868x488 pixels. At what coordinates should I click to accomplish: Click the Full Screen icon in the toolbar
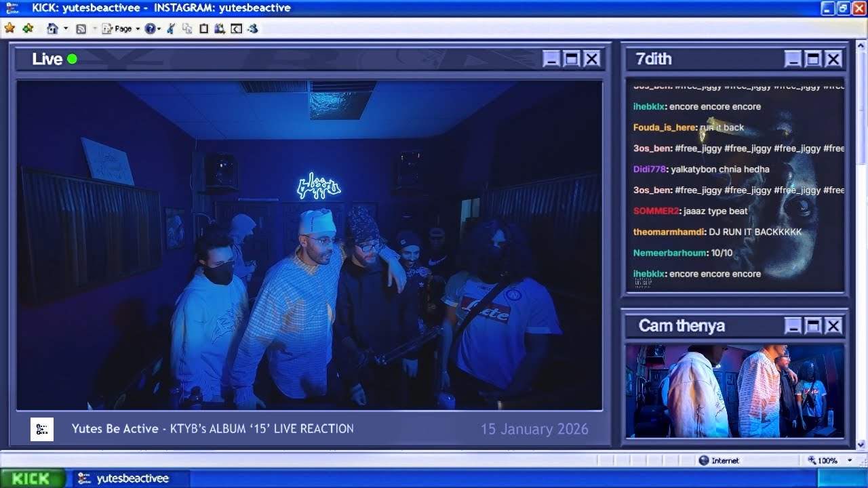click(x=236, y=28)
